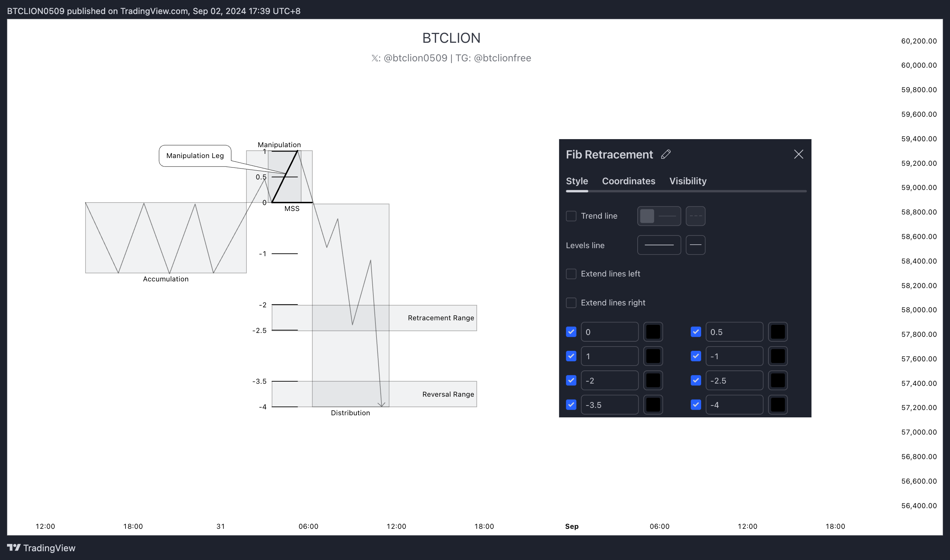Image resolution: width=950 pixels, height=560 pixels.
Task: Switch to the Visibility tab
Action: pos(688,181)
